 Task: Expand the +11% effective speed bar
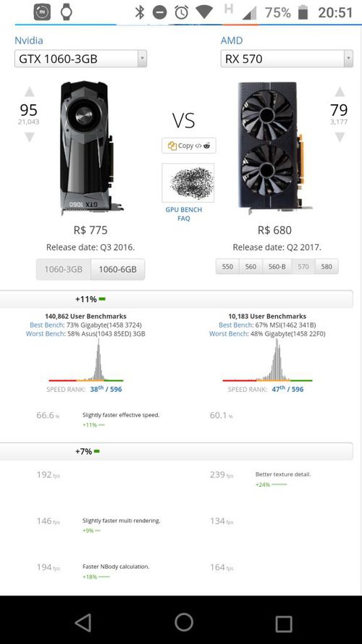point(176,299)
